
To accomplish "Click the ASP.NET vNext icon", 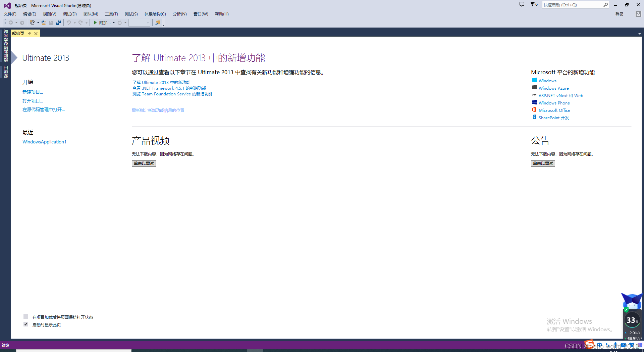I will click(534, 95).
